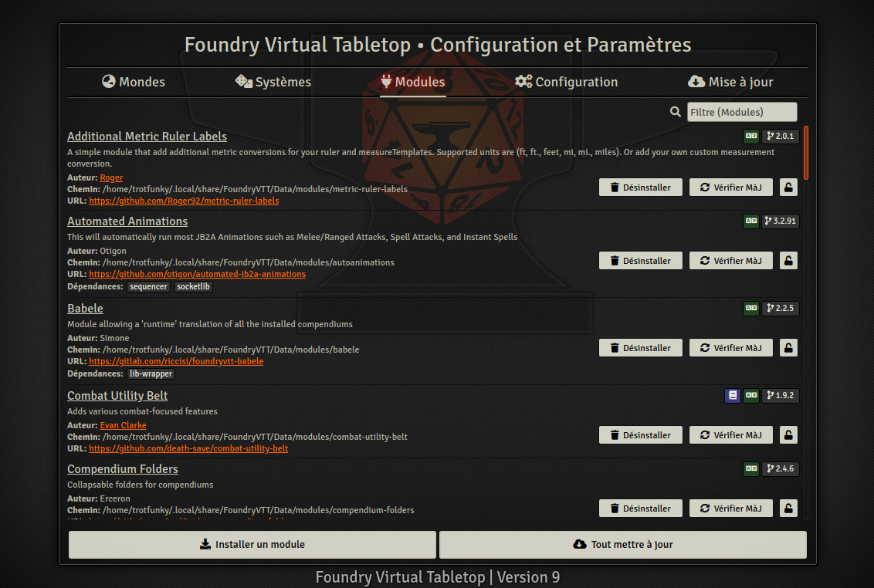The image size is (874, 588).
Task: Click the languages icon for Babele
Action: coord(751,308)
